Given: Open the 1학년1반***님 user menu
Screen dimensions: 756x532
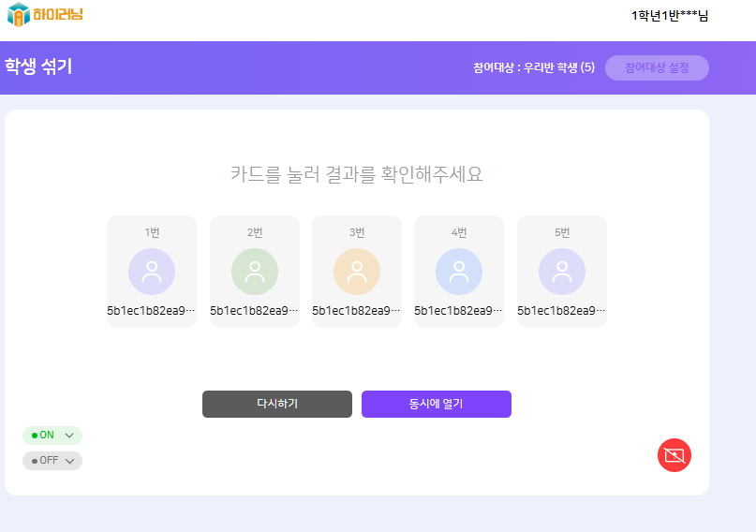Looking at the screenshot, I should (670, 15).
